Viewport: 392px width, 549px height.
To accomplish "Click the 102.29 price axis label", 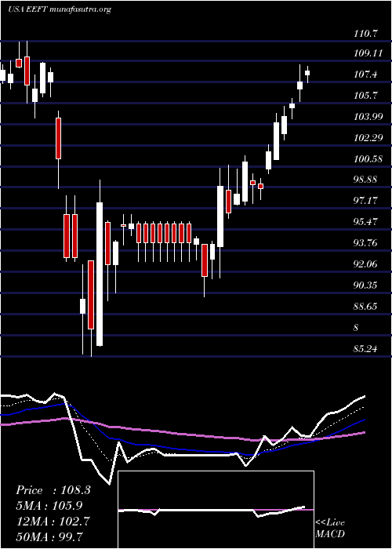I will 368,137.
